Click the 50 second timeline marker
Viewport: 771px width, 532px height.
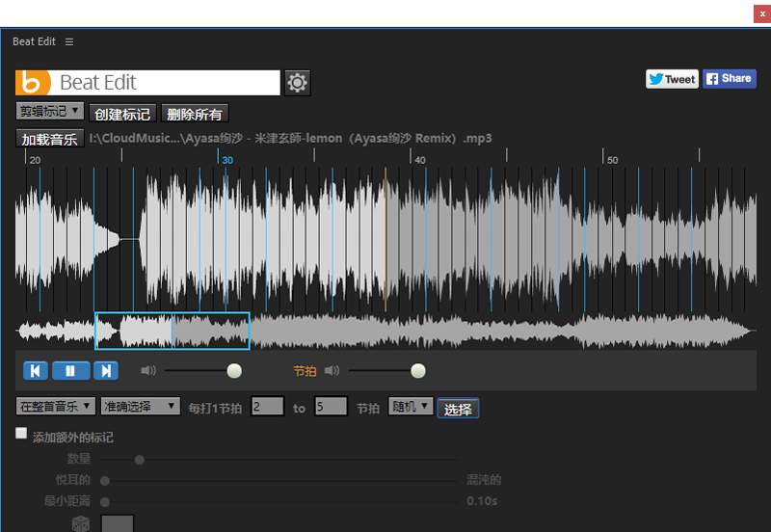tap(612, 160)
